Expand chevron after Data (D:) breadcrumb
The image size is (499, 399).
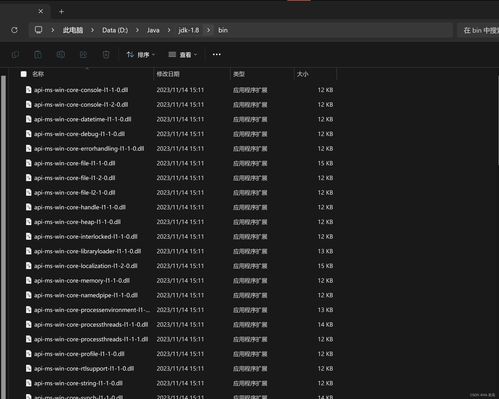click(137, 30)
